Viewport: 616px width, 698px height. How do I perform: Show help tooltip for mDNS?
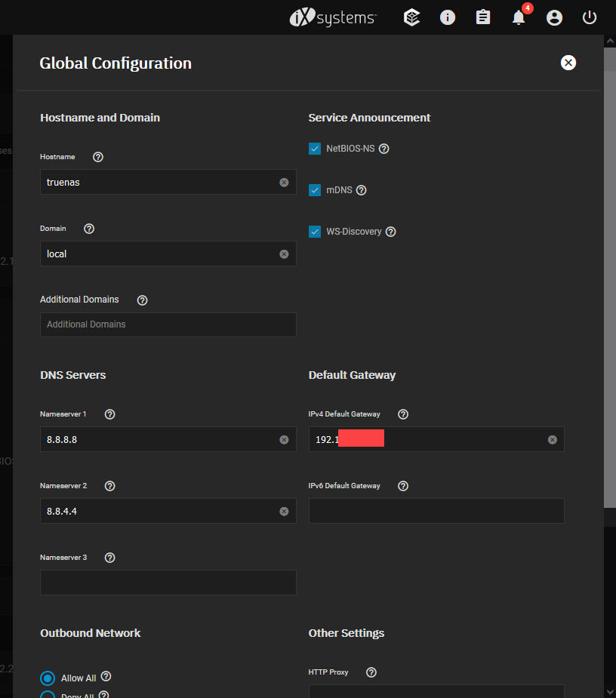(362, 190)
